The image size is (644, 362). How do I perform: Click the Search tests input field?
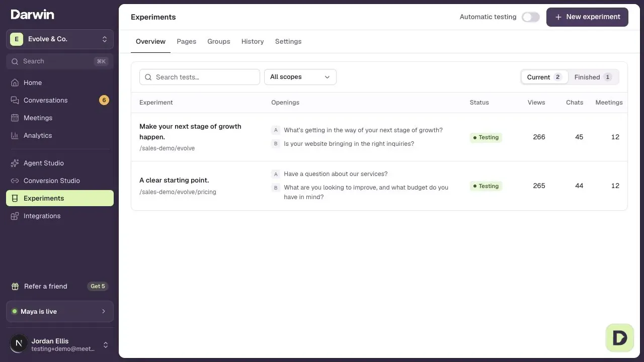pyautogui.click(x=200, y=77)
